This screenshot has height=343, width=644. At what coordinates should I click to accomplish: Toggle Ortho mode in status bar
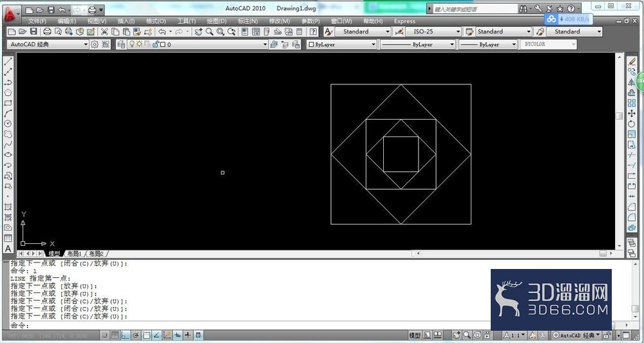pos(126,335)
